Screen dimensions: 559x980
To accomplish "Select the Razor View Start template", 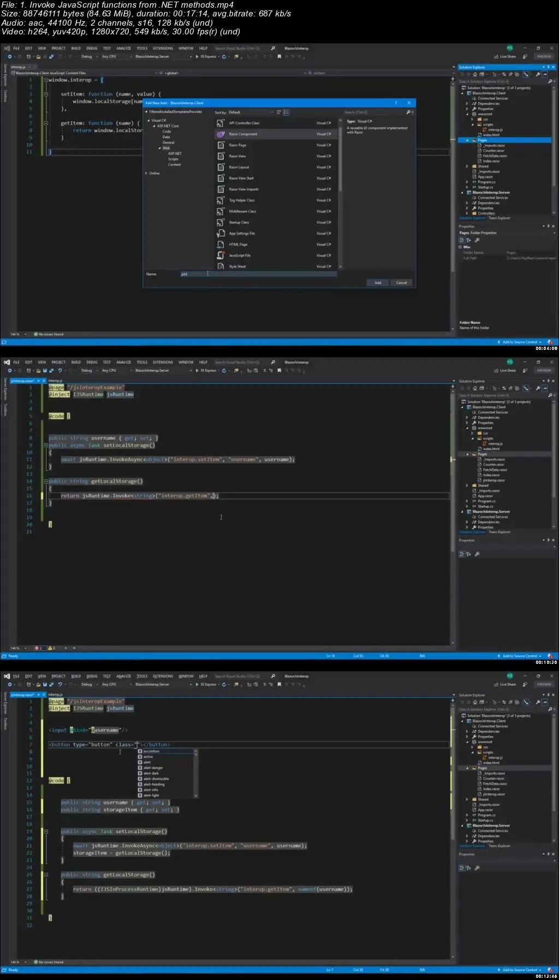I will click(276, 178).
